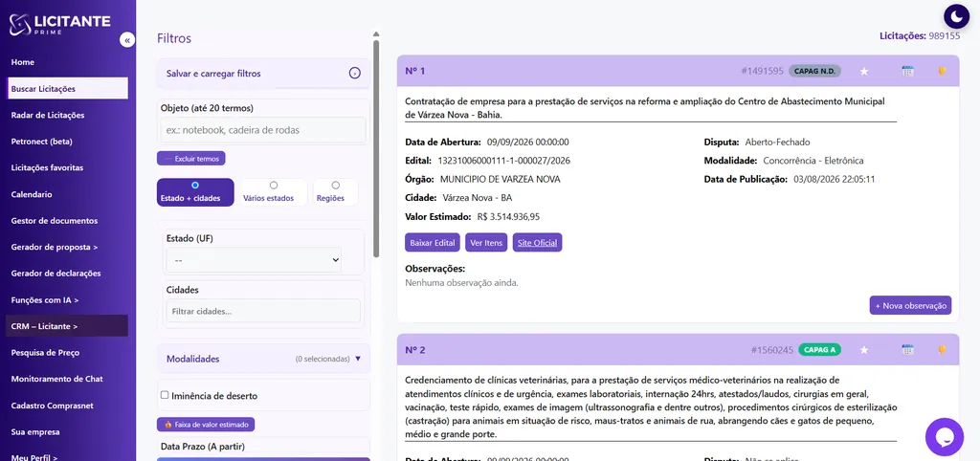Collapse the sidebar with the double-arrow button
980x461 pixels.
pyautogui.click(x=127, y=40)
